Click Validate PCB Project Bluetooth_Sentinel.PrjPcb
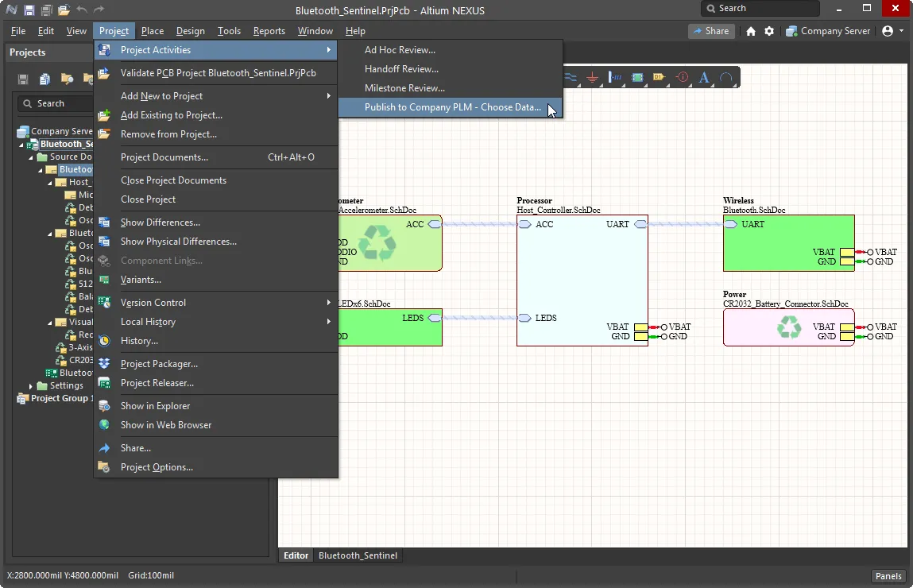913x588 pixels. click(216, 73)
